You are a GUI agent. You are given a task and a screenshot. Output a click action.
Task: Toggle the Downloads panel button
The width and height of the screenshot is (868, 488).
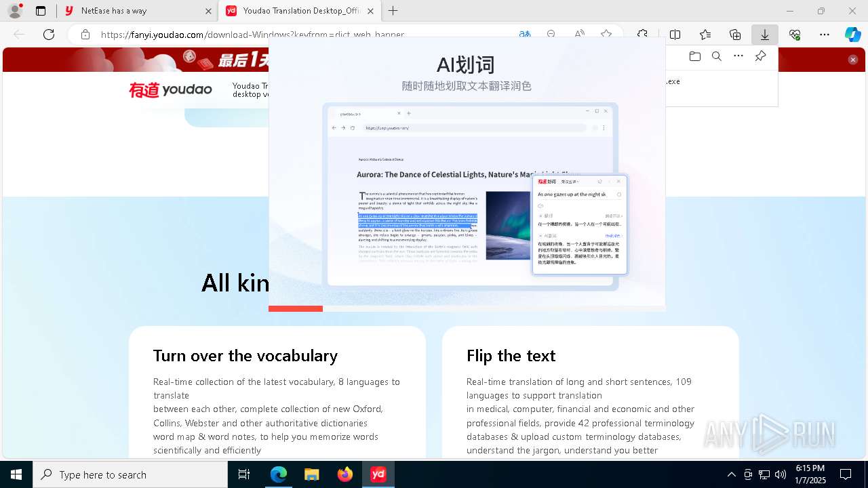pyautogui.click(x=765, y=35)
